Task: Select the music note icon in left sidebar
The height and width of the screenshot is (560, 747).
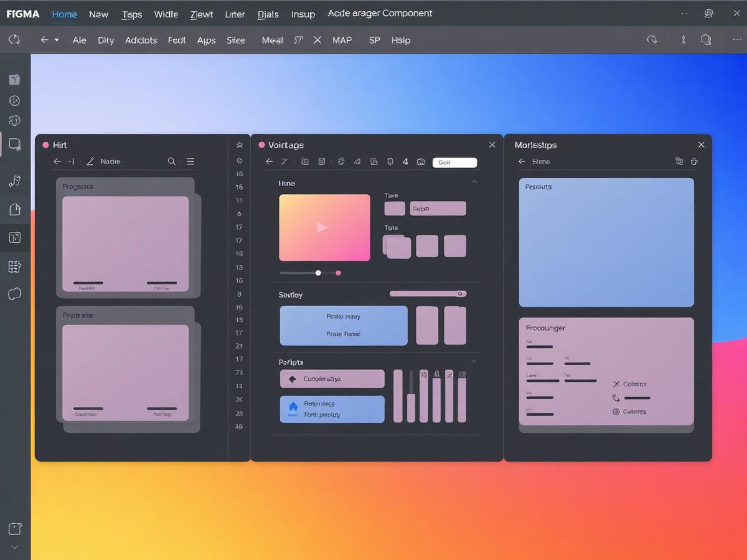Action: pyautogui.click(x=14, y=180)
